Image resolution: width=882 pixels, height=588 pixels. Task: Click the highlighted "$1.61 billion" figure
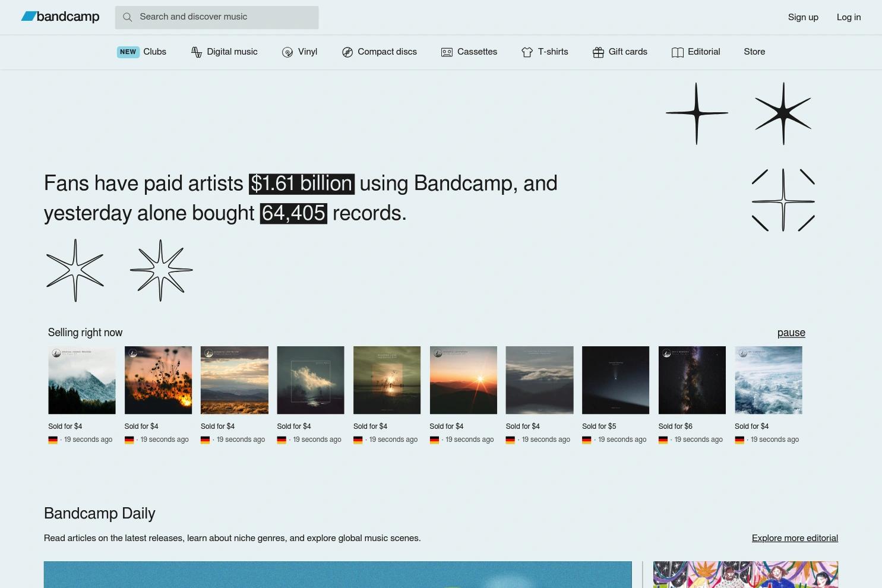pyautogui.click(x=302, y=184)
